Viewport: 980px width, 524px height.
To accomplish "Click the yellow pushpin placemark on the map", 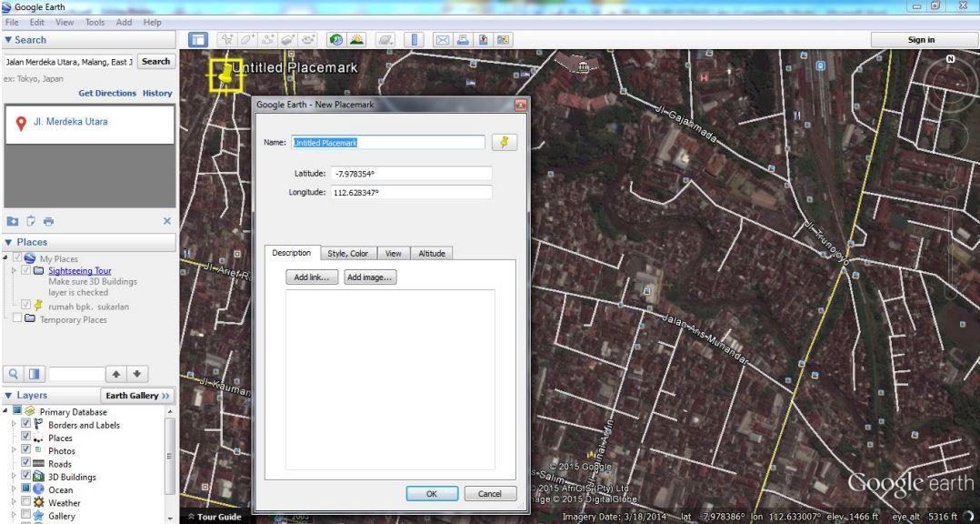I will point(227,75).
